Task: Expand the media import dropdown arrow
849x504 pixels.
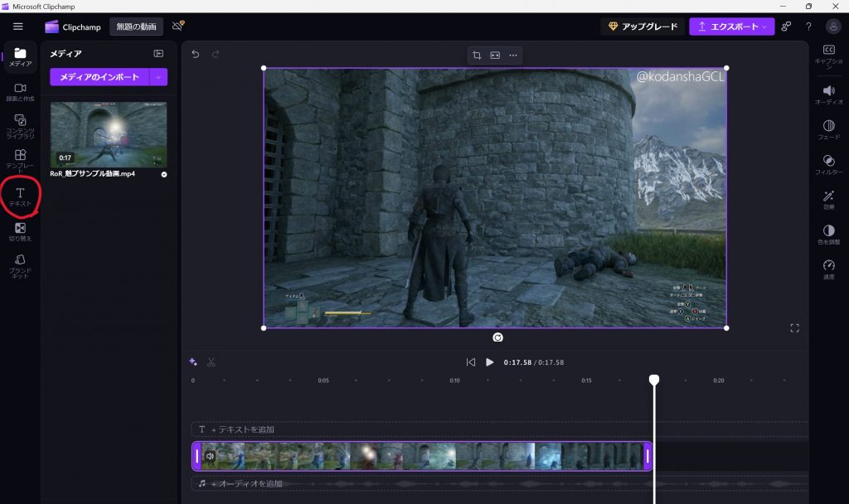Action: (158, 77)
